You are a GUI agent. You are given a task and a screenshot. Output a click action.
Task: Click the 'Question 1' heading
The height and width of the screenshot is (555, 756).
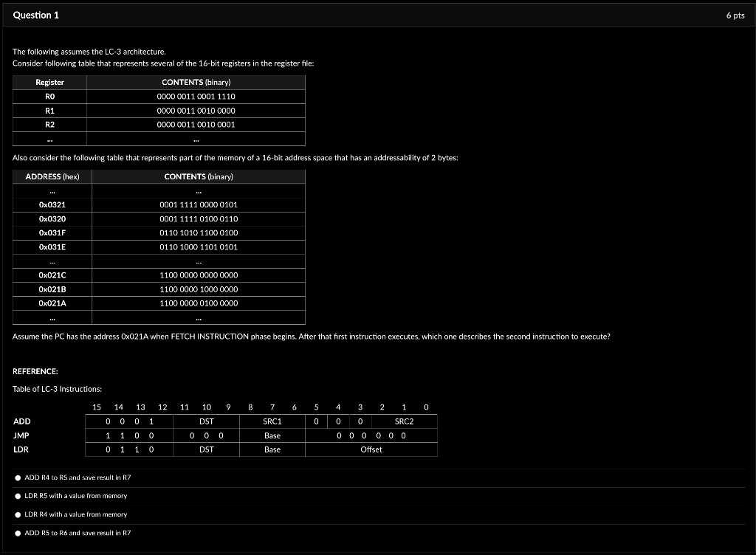tap(36, 15)
